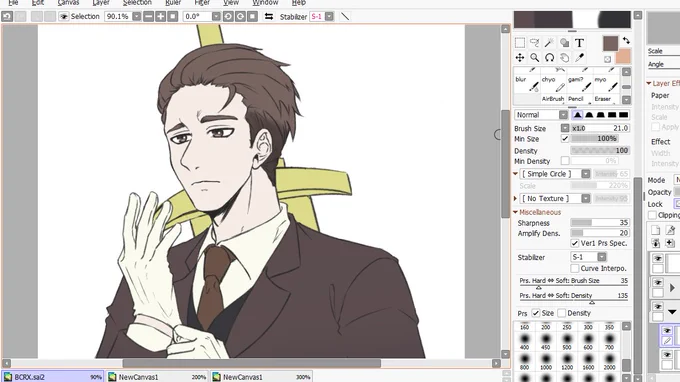Enable Prs Density checkbox
The height and width of the screenshot is (382, 680).
pos(562,313)
